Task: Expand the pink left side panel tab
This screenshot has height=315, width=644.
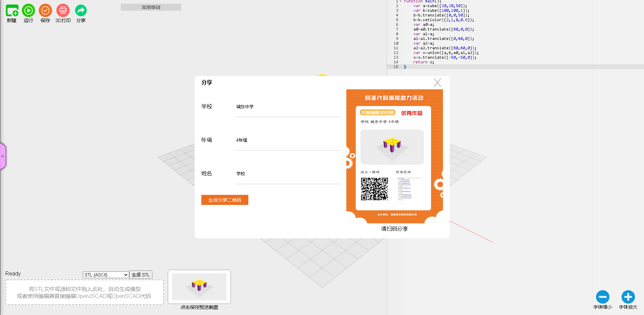Action: point(3,156)
